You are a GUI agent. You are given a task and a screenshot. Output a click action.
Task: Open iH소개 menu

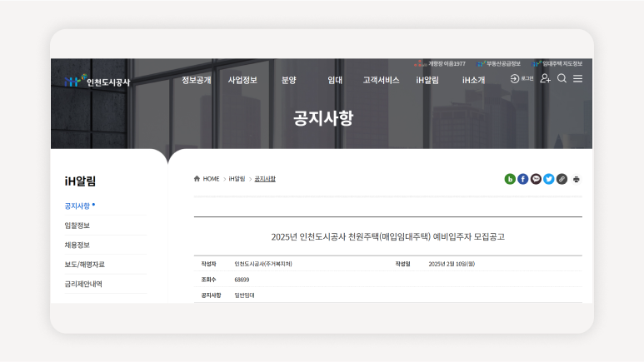(x=473, y=80)
